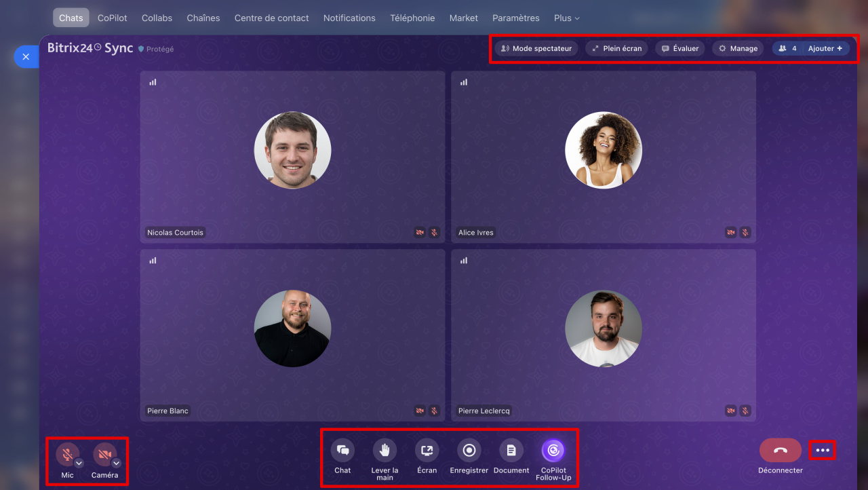
Task: Enter Plein écran mode
Action: click(x=616, y=48)
